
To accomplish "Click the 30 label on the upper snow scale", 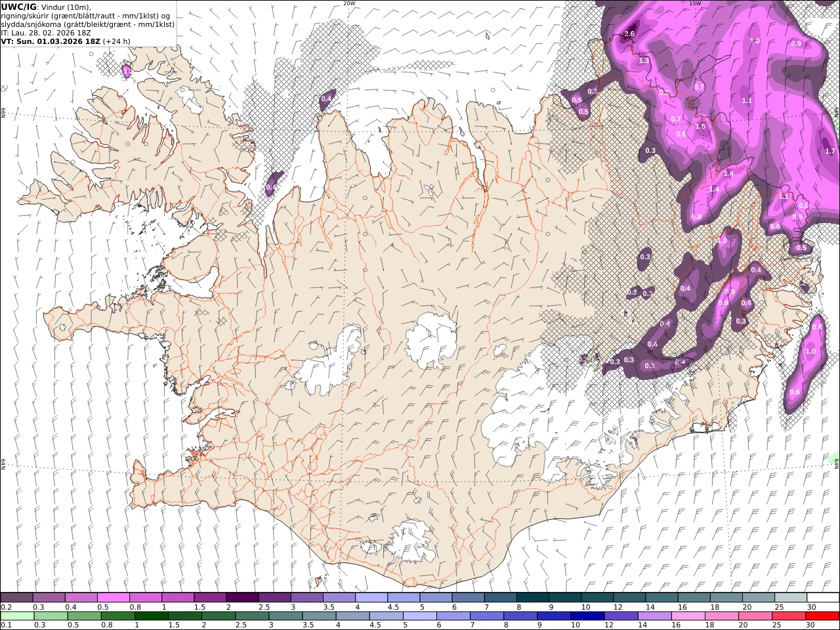I will pos(812,607).
